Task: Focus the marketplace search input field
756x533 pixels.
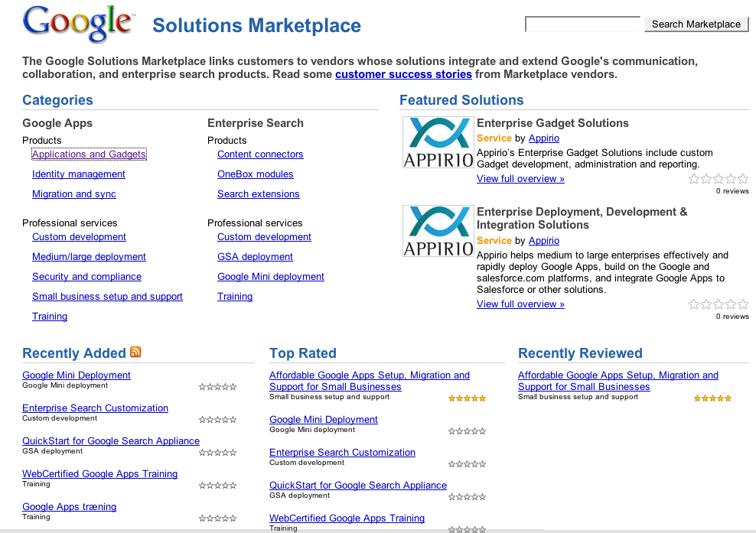Action: pyautogui.click(x=582, y=24)
